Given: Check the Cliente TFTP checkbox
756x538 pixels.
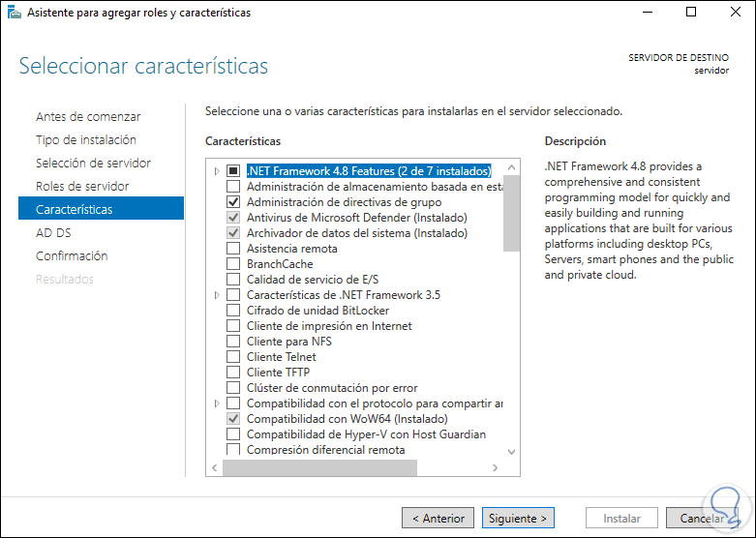Looking at the screenshot, I should pyautogui.click(x=232, y=373).
